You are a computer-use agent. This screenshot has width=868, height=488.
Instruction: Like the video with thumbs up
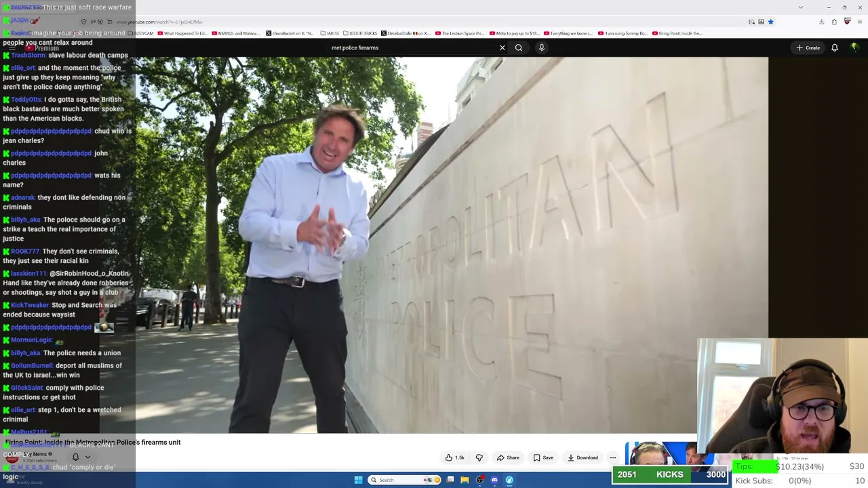(x=455, y=457)
